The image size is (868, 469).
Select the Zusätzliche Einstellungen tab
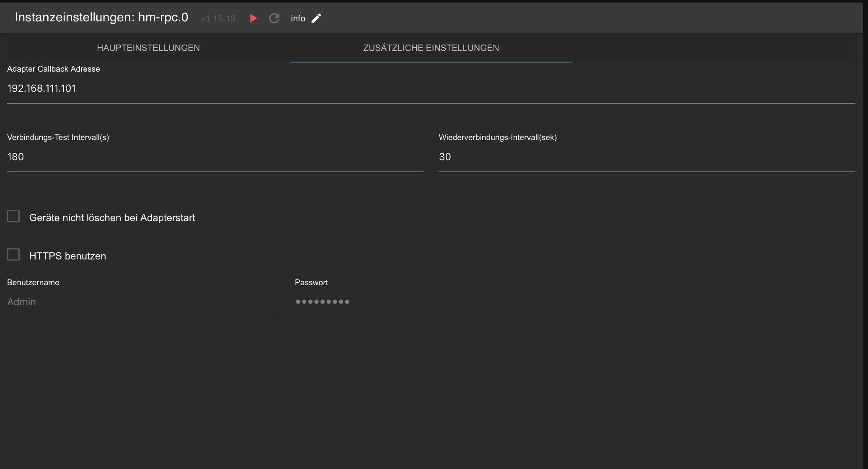point(431,48)
